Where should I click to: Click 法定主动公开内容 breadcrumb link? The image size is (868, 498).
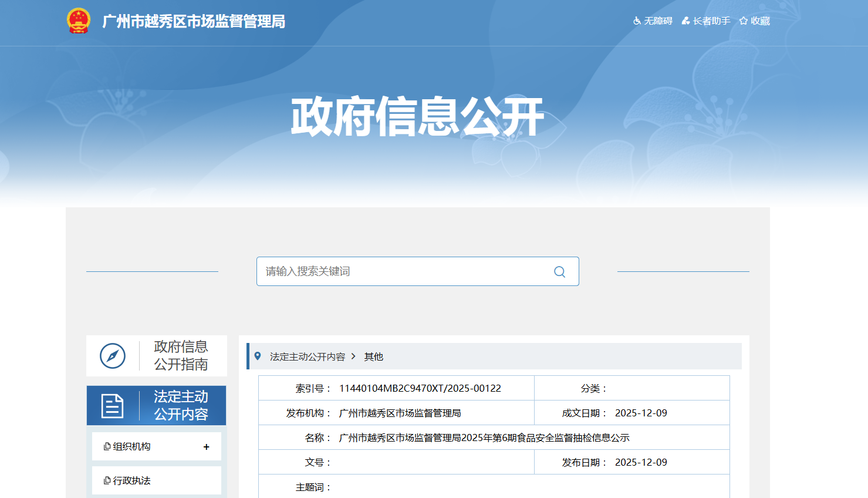[308, 357]
